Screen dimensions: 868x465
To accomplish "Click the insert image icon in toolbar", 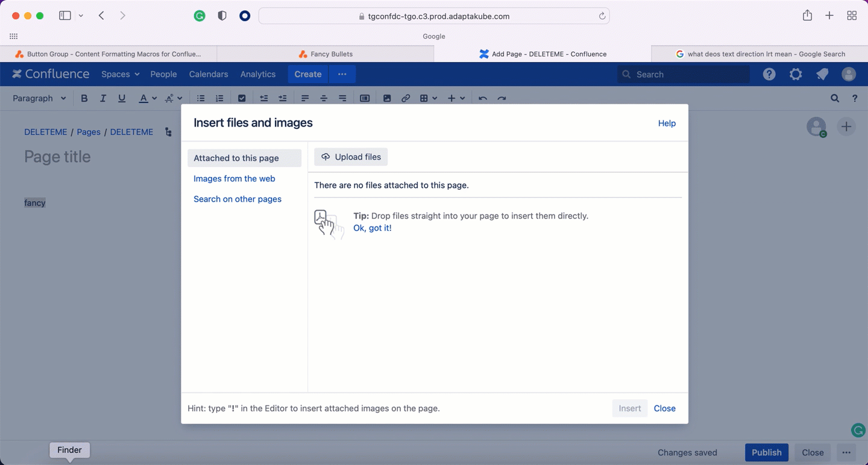I will (387, 98).
